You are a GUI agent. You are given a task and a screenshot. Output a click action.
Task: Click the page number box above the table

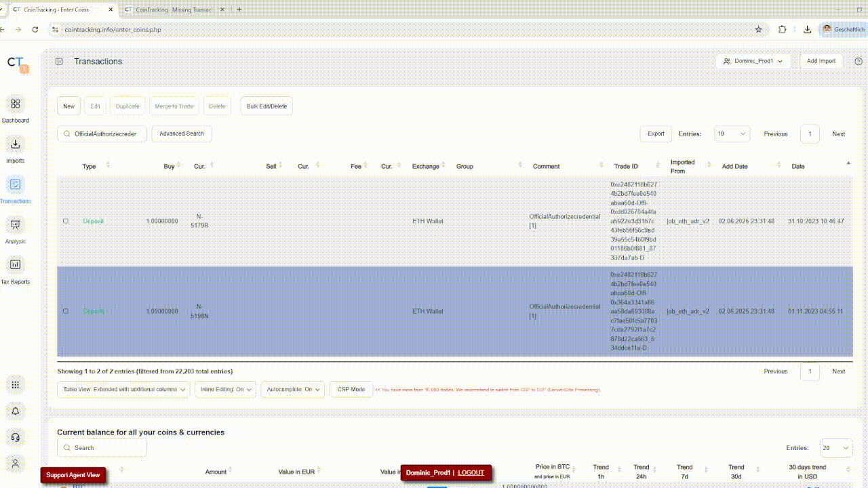coord(810,134)
